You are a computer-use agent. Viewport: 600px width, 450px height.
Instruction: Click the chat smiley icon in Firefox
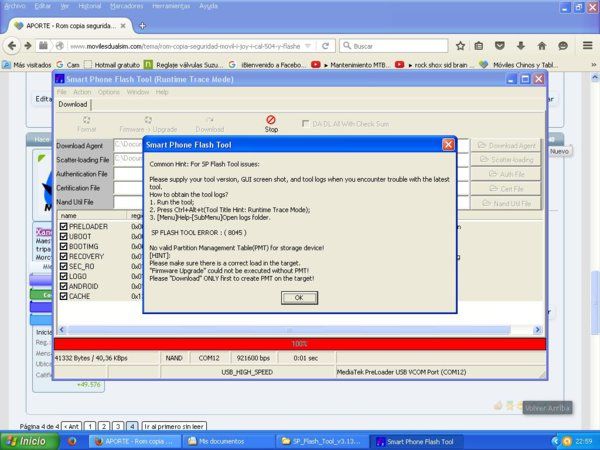coord(562,46)
